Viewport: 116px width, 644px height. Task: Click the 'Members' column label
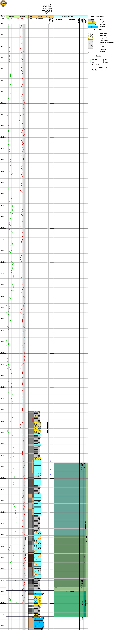[x=59, y=20]
